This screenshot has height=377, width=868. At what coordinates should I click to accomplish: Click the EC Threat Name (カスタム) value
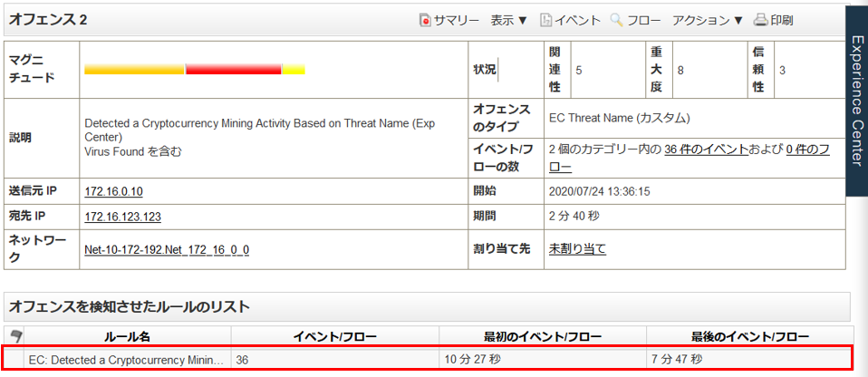click(620, 118)
